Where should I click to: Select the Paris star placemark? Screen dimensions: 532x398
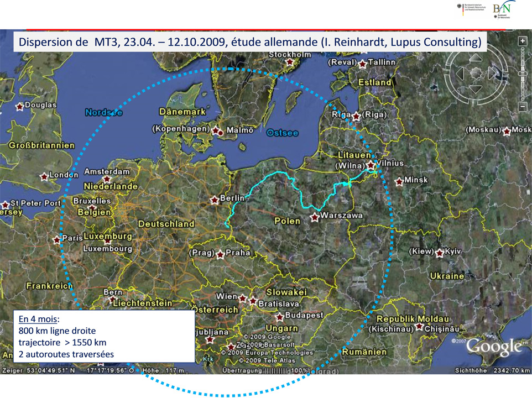[x=56, y=240]
